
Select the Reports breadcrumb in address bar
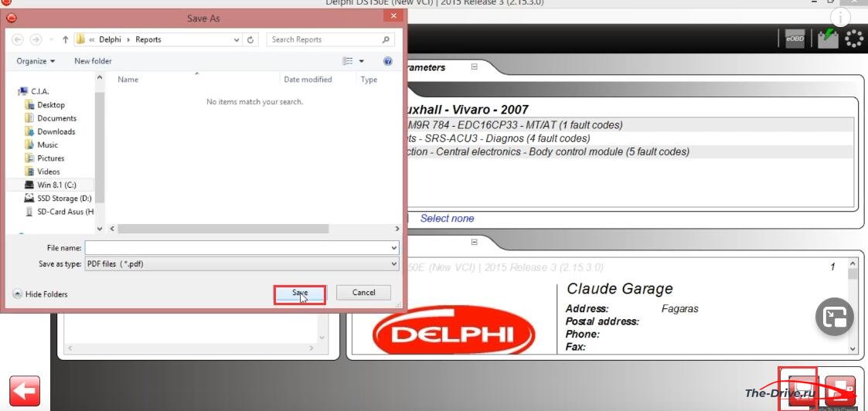[x=148, y=40]
